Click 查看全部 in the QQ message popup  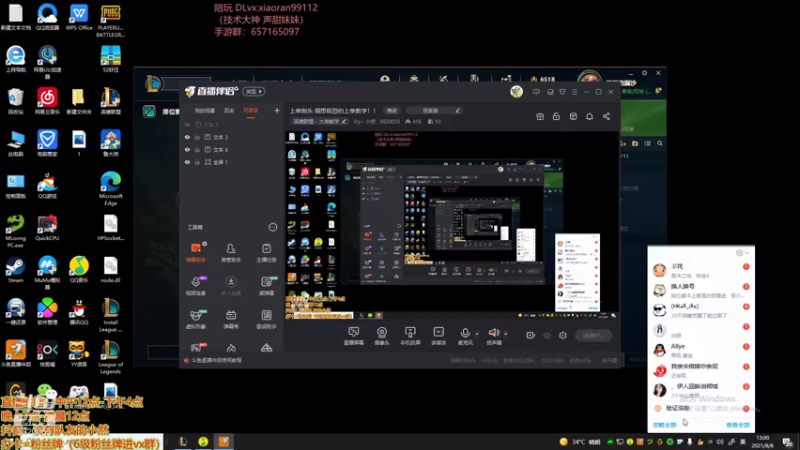pyautogui.click(x=738, y=424)
